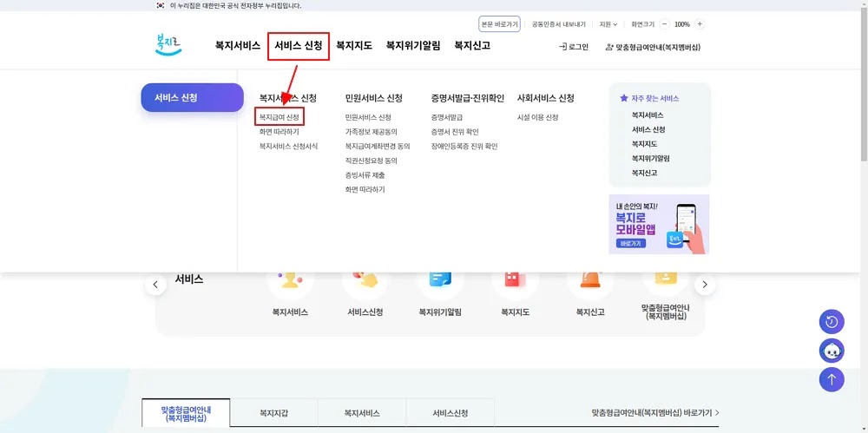Click the 서비스 신청 side panel button
Image resolution: width=868 pixels, height=433 pixels.
(x=192, y=97)
